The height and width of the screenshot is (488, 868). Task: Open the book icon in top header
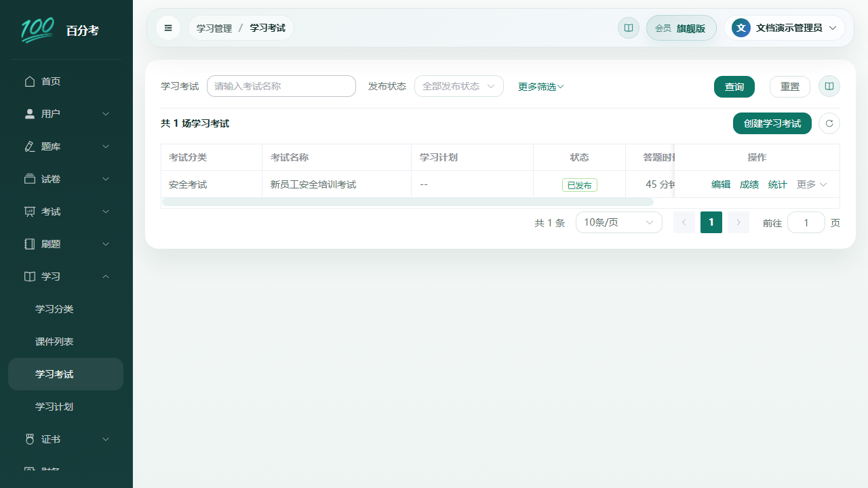pos(629,28)
